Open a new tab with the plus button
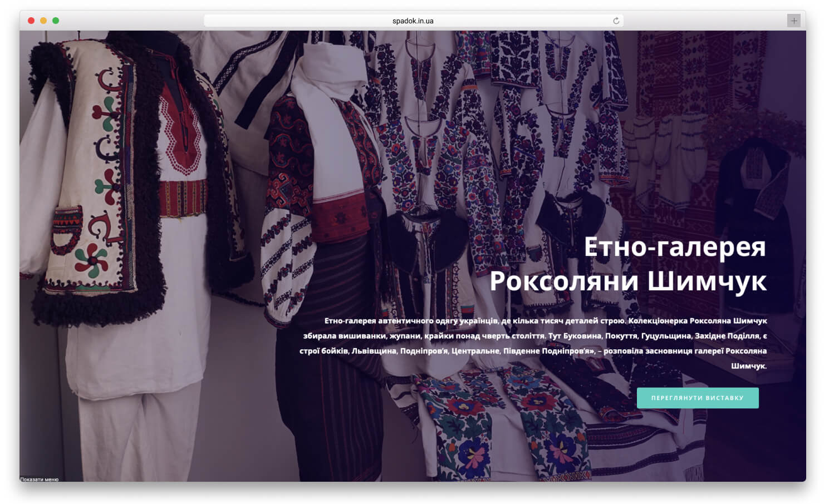Screen dimensions: 829x504 click(793, 21)
